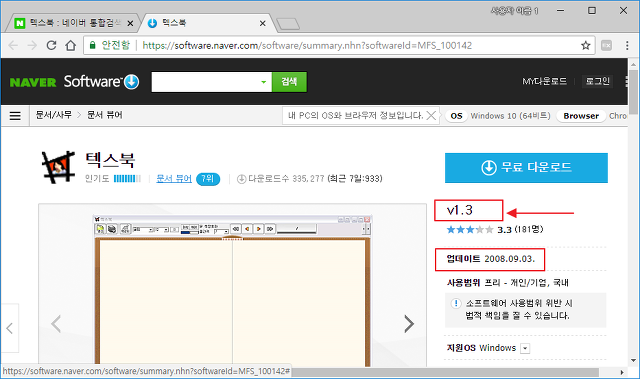640x379 pixels.
Task: Click the browser back arrow
Action: click(13, 45)
